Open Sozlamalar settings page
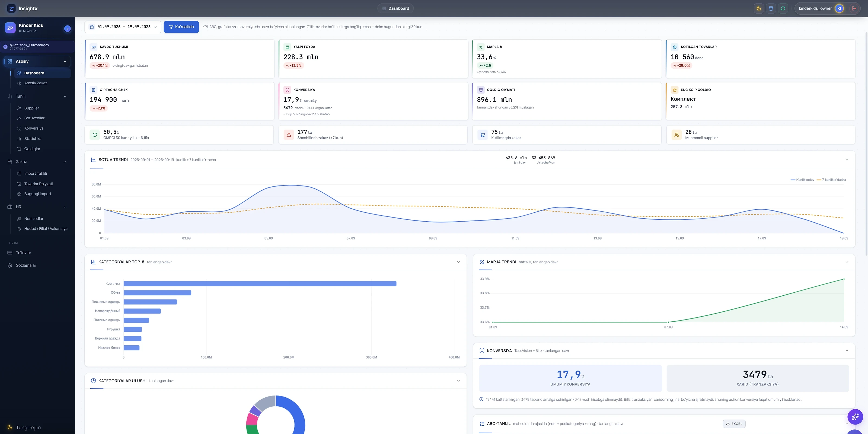 pyautogui.click(x=37, y=266)
